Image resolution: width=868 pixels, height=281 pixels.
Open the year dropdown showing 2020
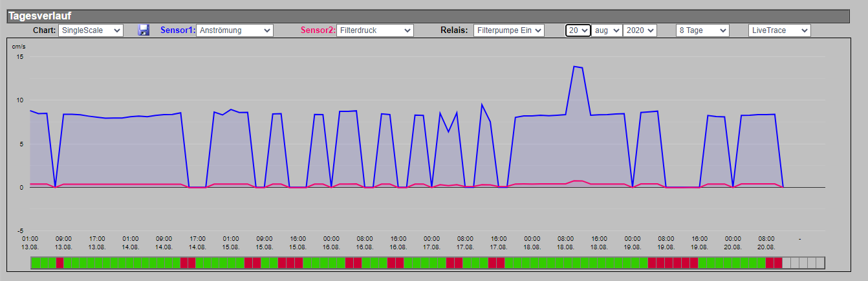coord(640,30)
